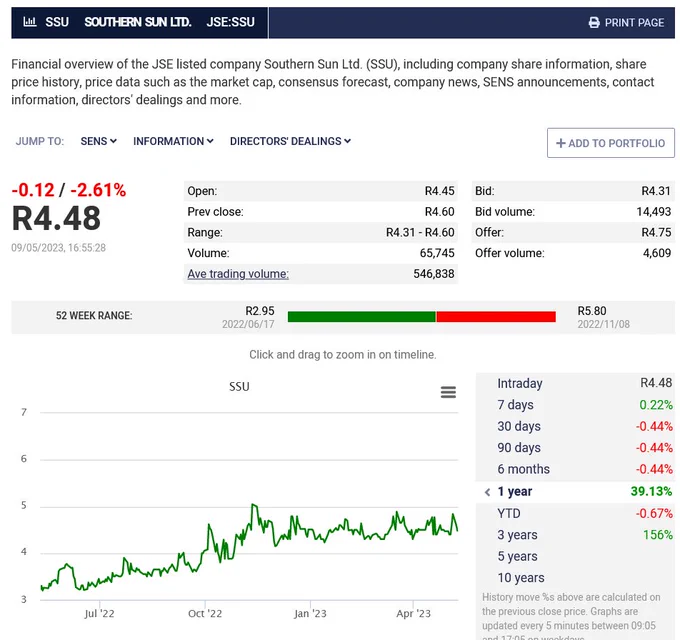Select the Intraday chart period

[520, 383]
